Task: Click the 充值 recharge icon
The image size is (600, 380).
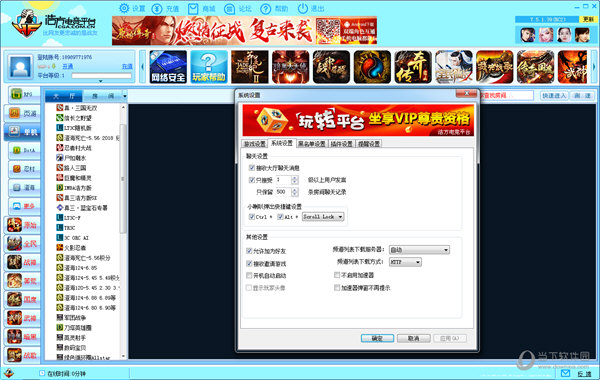Action: click(x=157, y=8)
